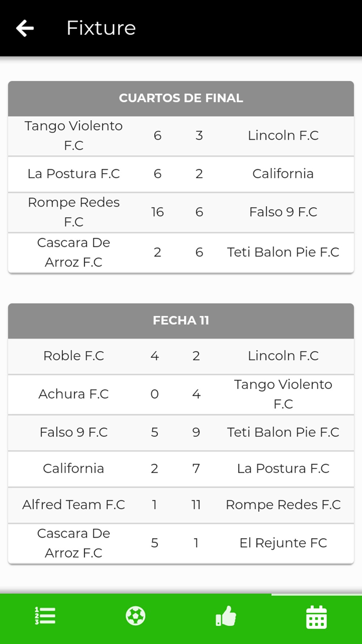Select the Cuartos de Final header
This screenshot has width=362, height=644.
(181, 98)
